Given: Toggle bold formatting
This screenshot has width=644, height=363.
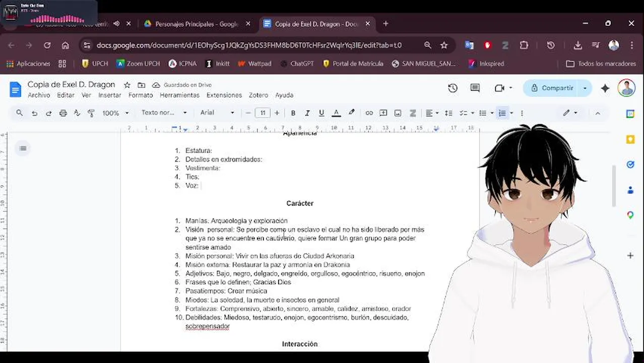Looking at the screenshot, I should [x=293, y=113].
